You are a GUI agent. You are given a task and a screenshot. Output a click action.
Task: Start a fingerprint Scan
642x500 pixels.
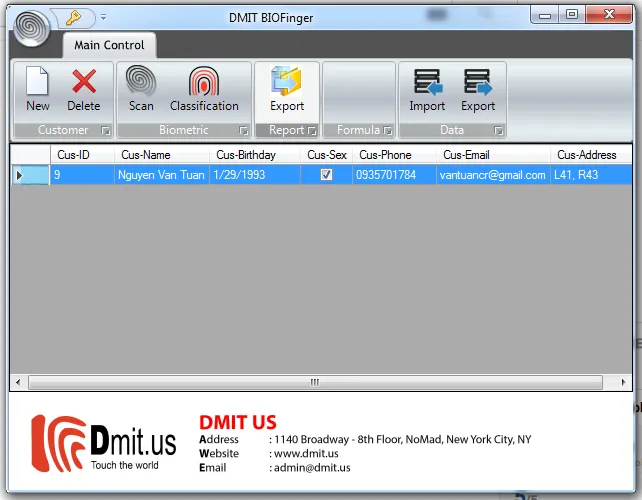[x=141, y=88]
